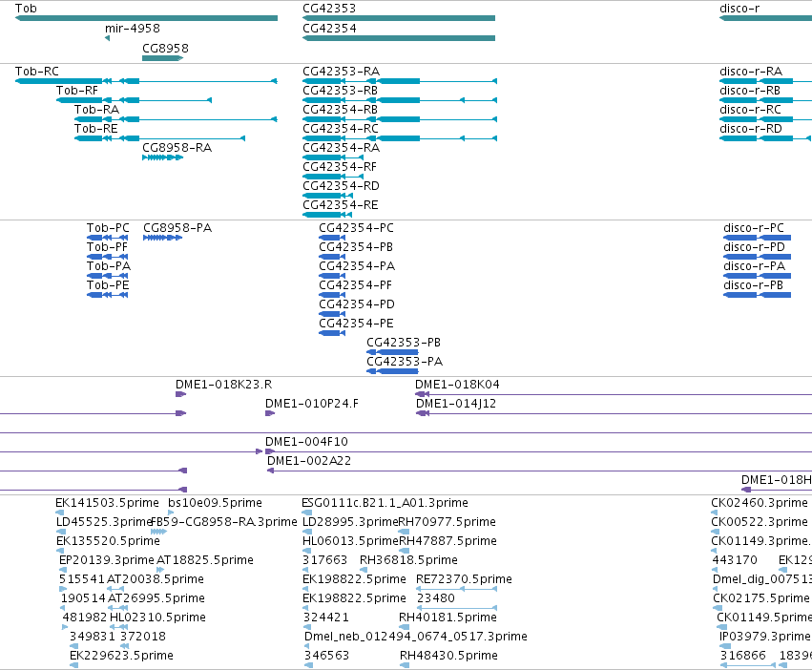Select the Tob-PF protein label
812x670 pixels.
click(x=107, y=248)
